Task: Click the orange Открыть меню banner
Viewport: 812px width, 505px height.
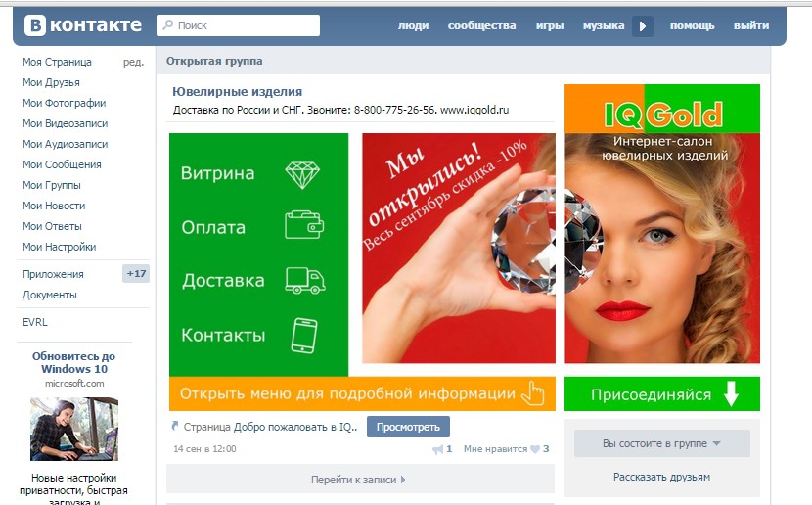Action: (362, 393)
